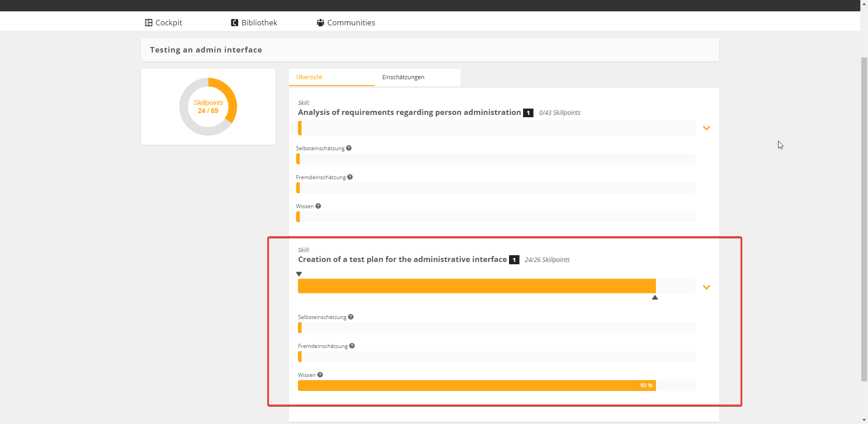Open help icon beside Selbsteinschätzung under Analysis skill

click(349, 148)
